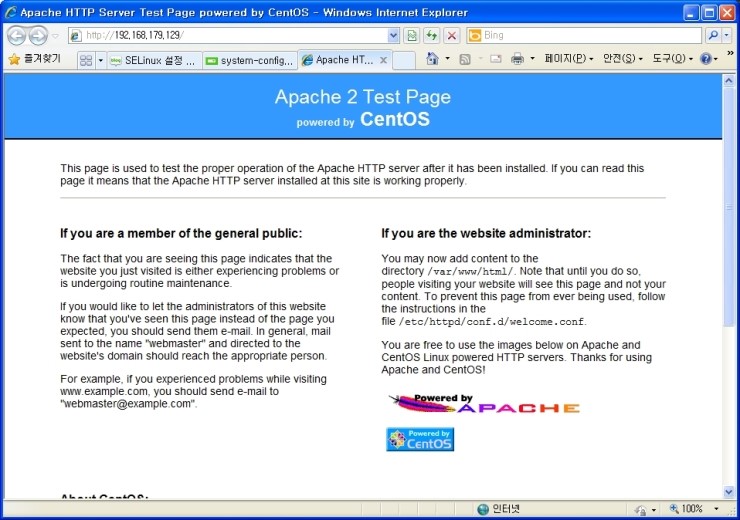740x520 pixels.
Task: Click the webmaster@example.com text
Action: [128, 404]
